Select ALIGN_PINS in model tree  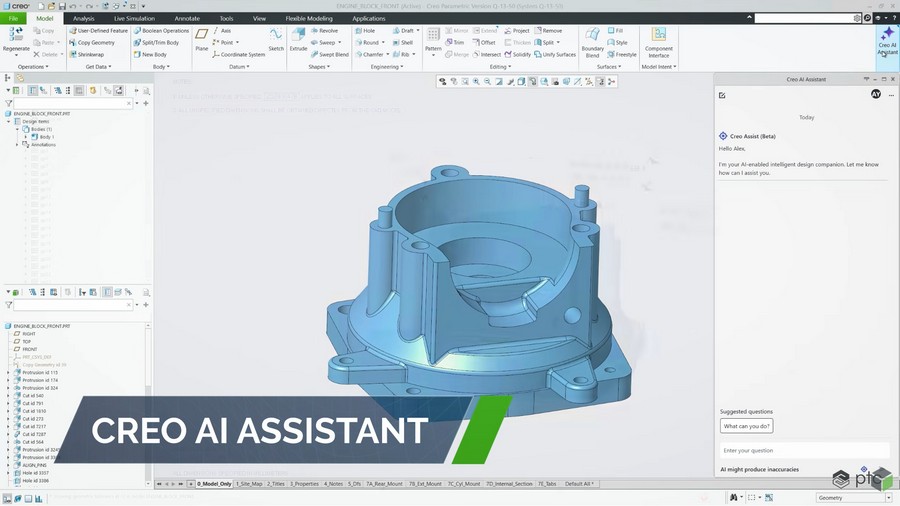coord(34,465)
